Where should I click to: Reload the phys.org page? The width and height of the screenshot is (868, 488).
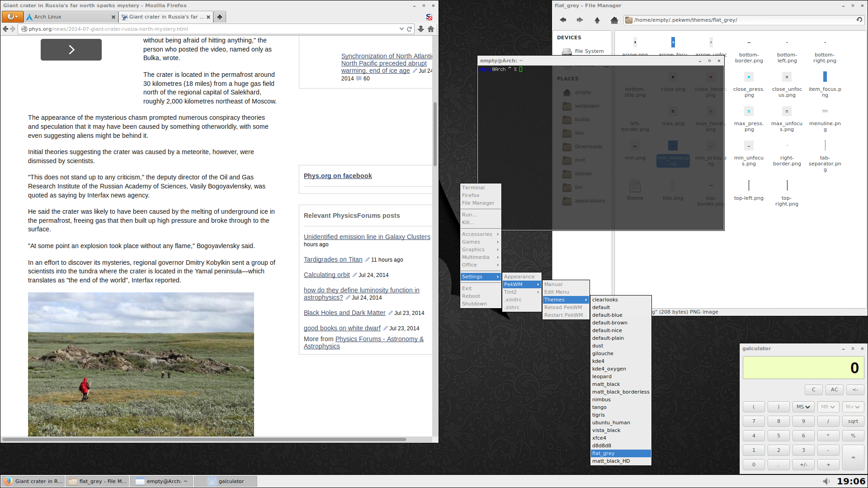coord(409,29)
